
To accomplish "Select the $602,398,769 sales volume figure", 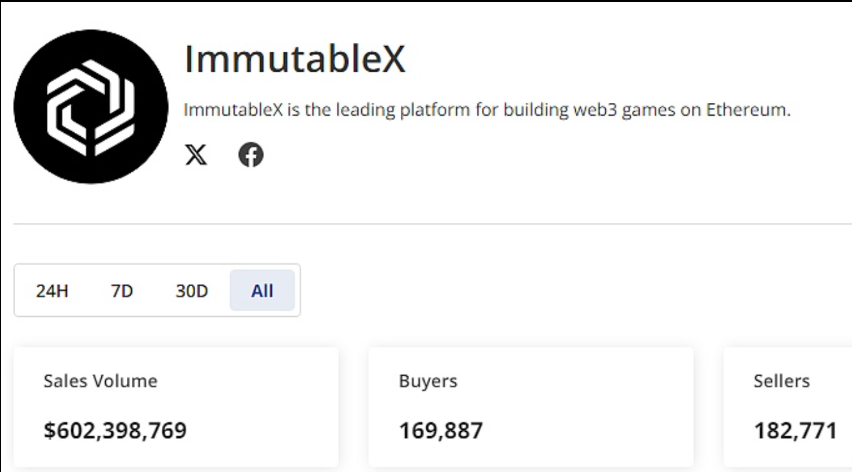I will [115, 431].
